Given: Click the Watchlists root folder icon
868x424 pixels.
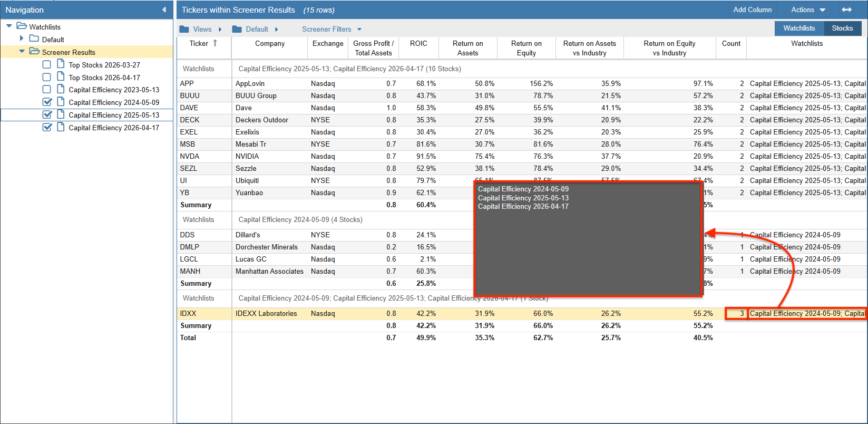Looking at the screenshot, I should point(22,26).
